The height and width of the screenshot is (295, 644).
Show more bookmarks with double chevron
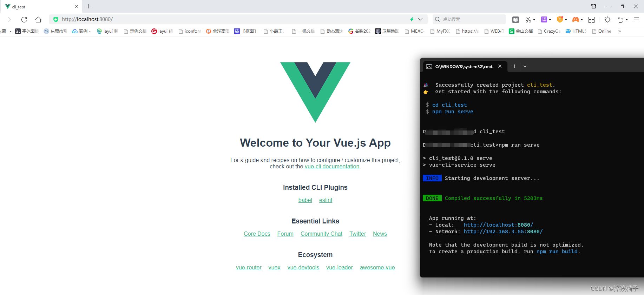click(x=619, y=31)
